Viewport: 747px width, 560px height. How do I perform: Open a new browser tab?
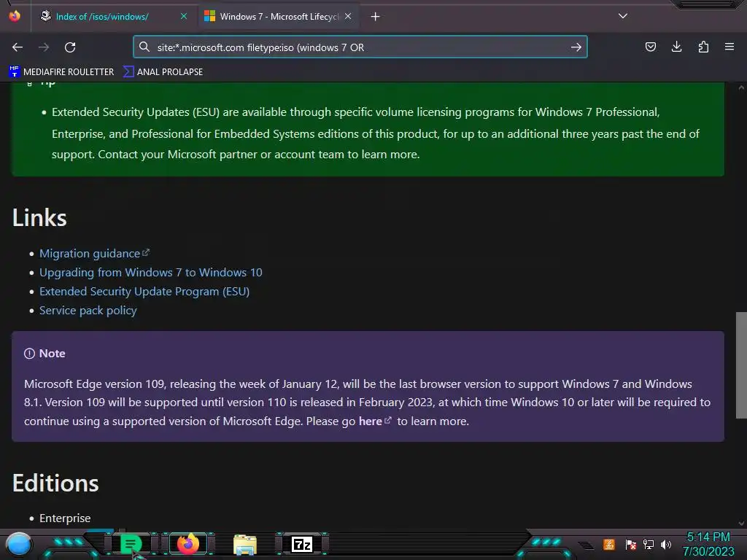[x=376, y=17]
